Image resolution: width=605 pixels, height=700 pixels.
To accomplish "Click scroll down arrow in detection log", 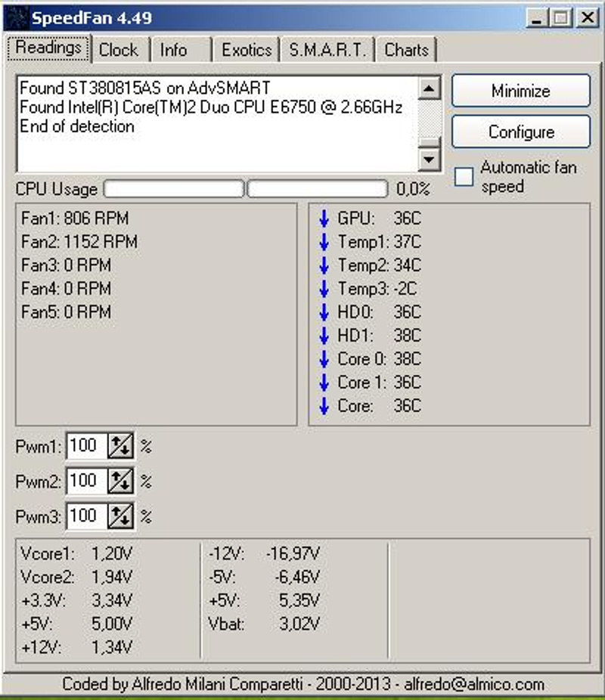I will tap(430, 160).
